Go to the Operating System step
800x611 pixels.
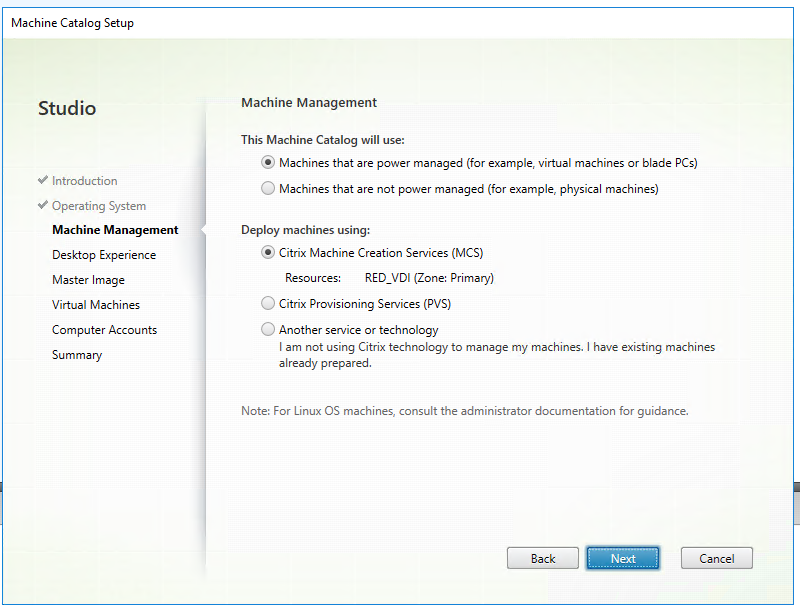pos(99,206)
